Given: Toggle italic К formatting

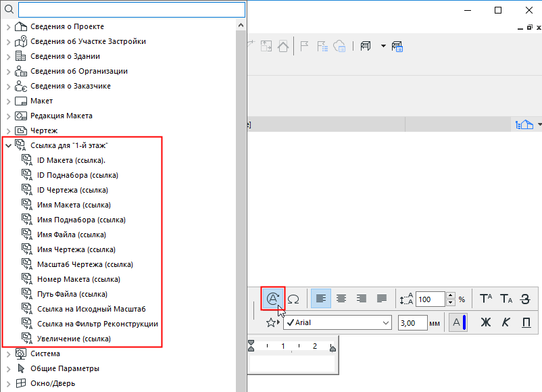Looking at the screenshot, I should 506,322.
